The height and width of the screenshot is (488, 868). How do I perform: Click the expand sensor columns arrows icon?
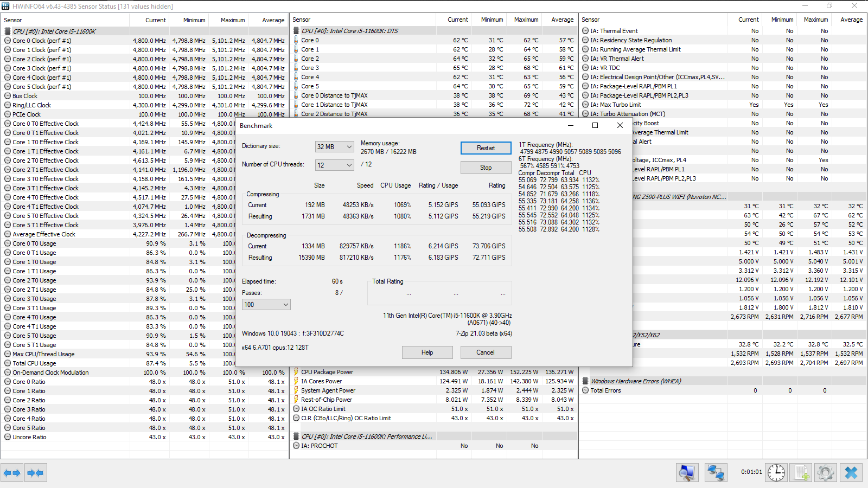[x=12, y=473]
